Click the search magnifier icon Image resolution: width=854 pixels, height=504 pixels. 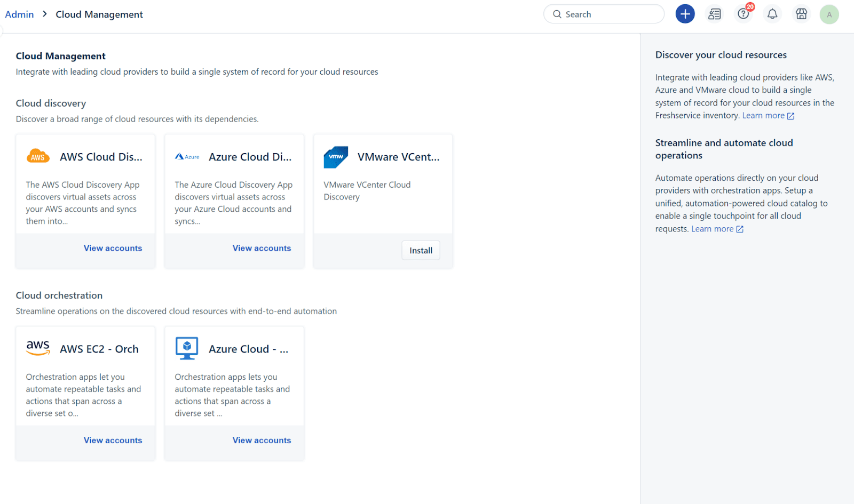[x=557, y=14]
